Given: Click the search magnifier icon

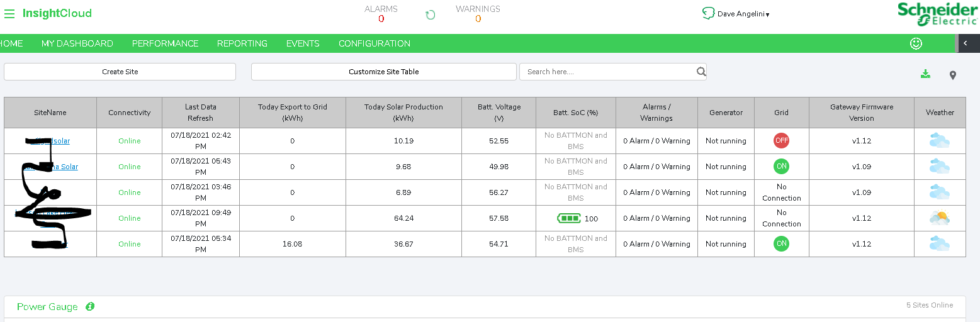Looking at the screenshot, I should 701,72.
